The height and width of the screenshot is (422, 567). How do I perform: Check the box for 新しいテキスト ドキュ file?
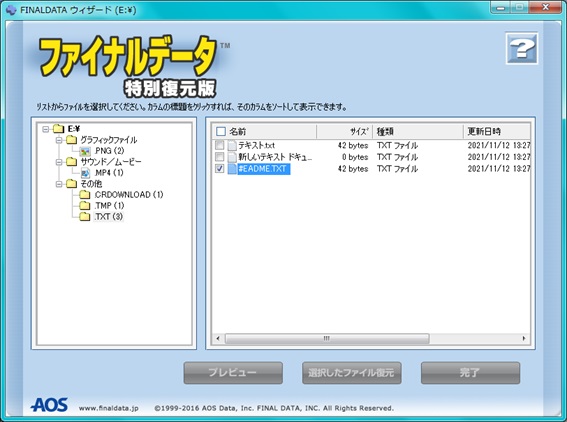click(219, 157)
